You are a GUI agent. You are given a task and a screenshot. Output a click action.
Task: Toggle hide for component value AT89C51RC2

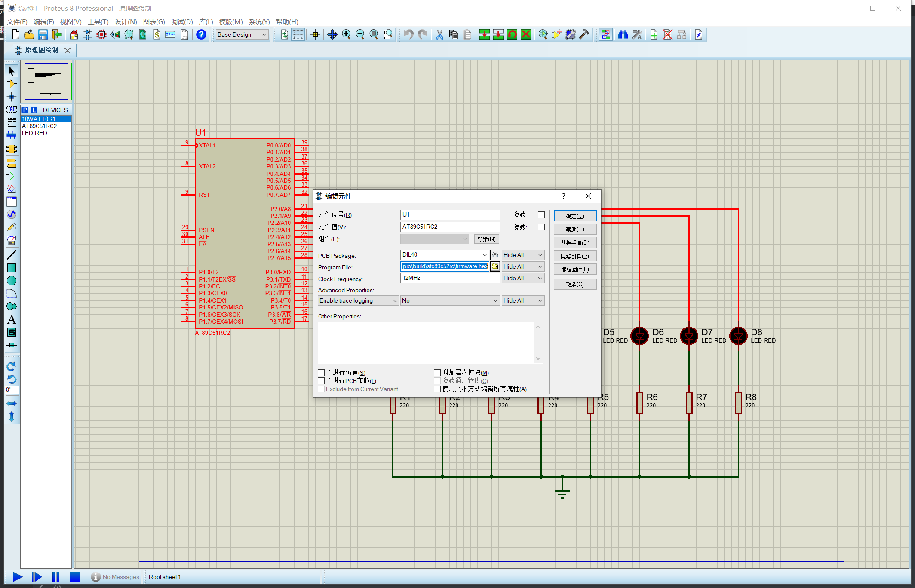tap(541, 227)
